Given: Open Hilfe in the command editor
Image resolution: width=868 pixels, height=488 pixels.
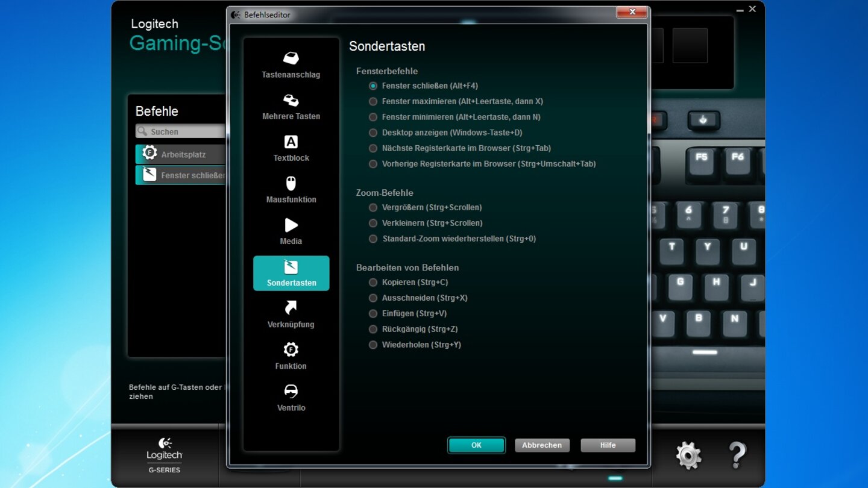Looking at the screenshot, I should (608, 445).
